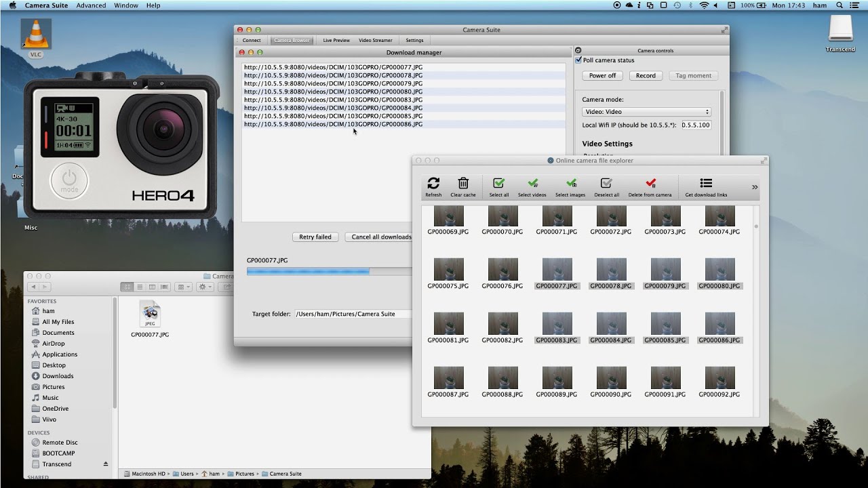Screen dimensions: 868x488
Task: Open Finder arrange dropdown
Action: pos(183,287)
